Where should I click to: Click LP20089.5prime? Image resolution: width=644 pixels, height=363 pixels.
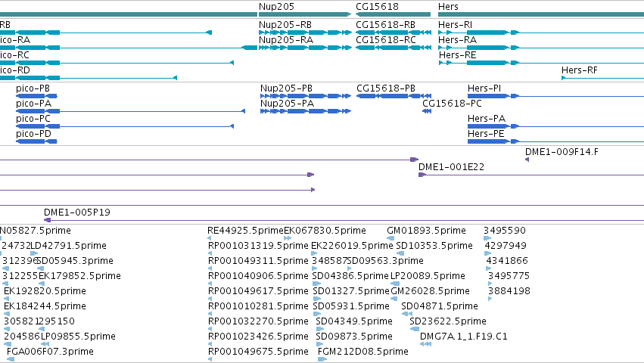(x=428, y=276)
